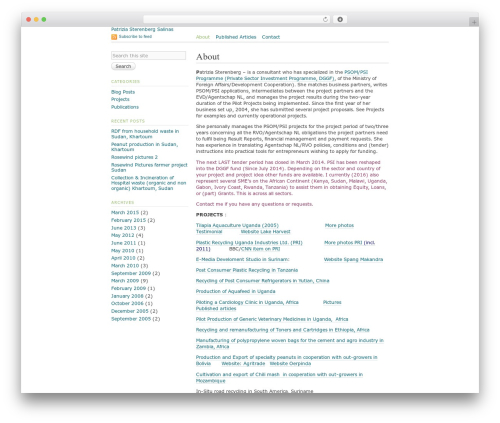500x423 pixels.
Task: Open March 2009 archive
Action: tap(125, 281)
